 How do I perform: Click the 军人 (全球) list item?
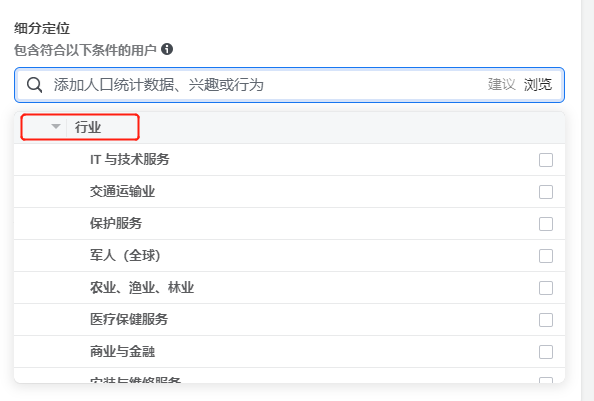click(x=125, y=256)
